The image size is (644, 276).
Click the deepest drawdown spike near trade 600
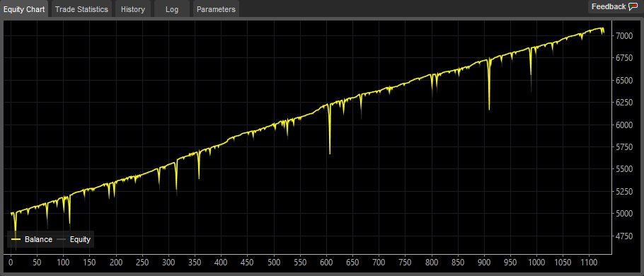pyautogui.click(x=330, y=130)
